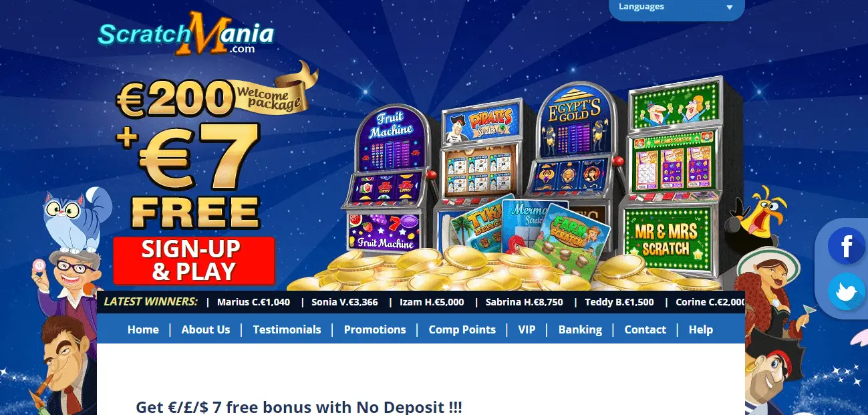The width and height of the screenshot is (868, 415).
Task: Open the Mr & Mrs Scratch machine
Action: coord(674,177)
